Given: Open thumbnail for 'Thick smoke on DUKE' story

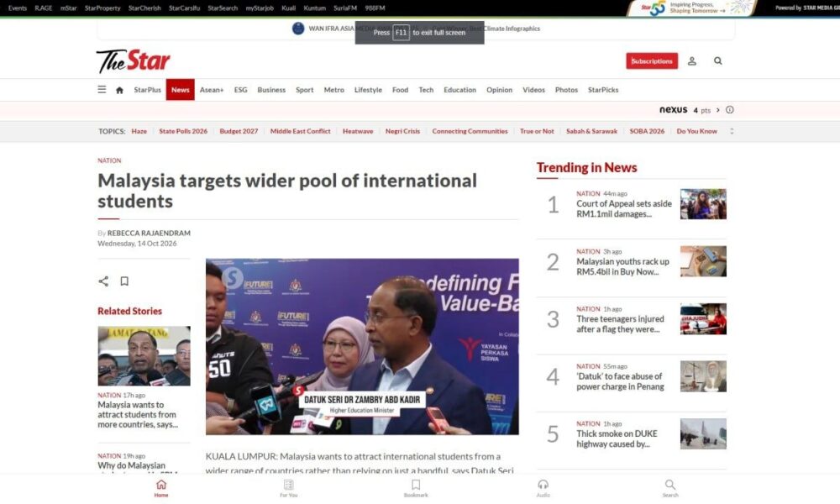Looking at the screenshot, I should click(703, 433).
